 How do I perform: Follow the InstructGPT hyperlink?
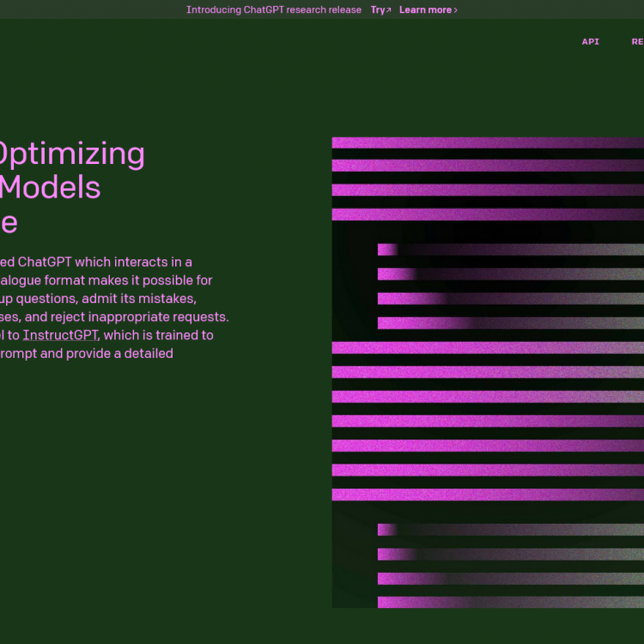pyautogui.click(x=60, y=335)
